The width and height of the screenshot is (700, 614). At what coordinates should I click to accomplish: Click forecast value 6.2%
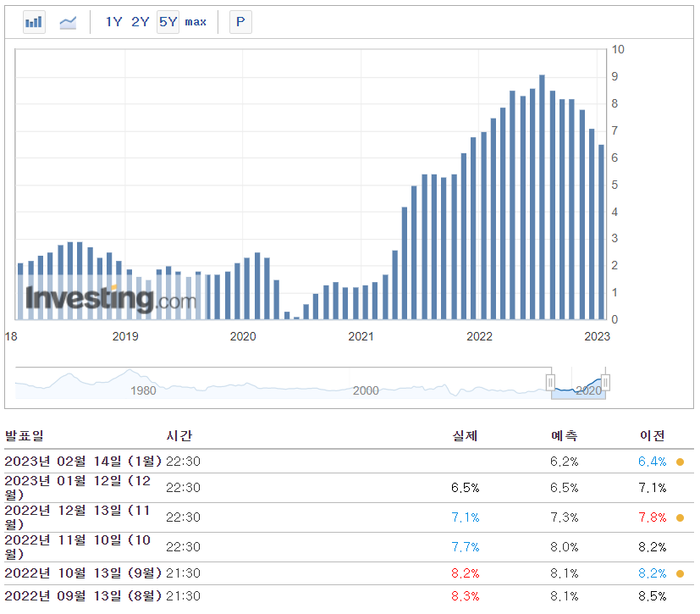[x=564, y=462]
